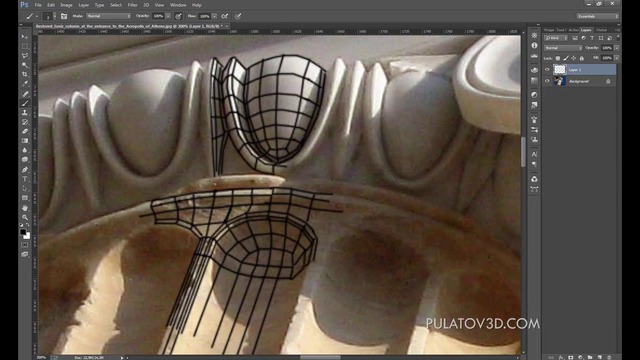
Task: Open the Opacity slider arrow in options bar
Action: (168, 16)
